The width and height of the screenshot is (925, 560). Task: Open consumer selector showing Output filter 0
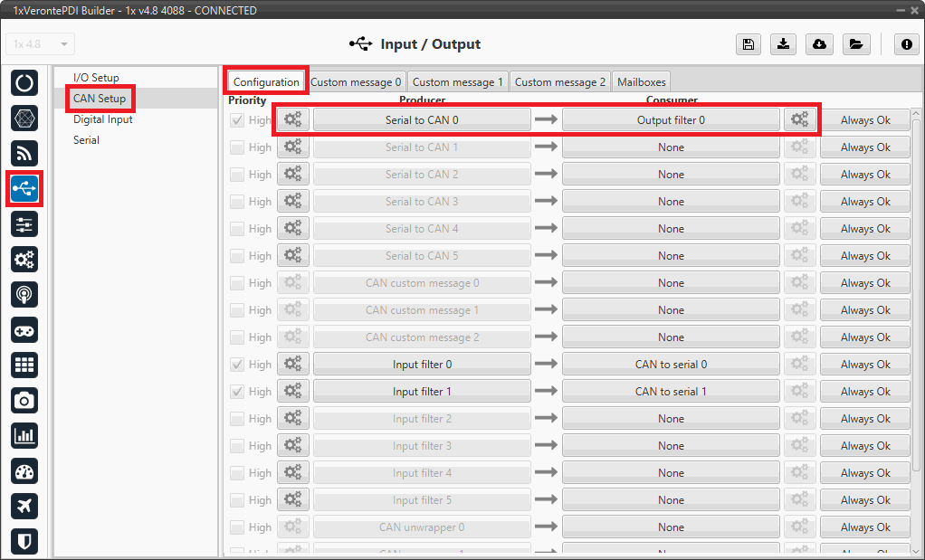tap(671, 120)
